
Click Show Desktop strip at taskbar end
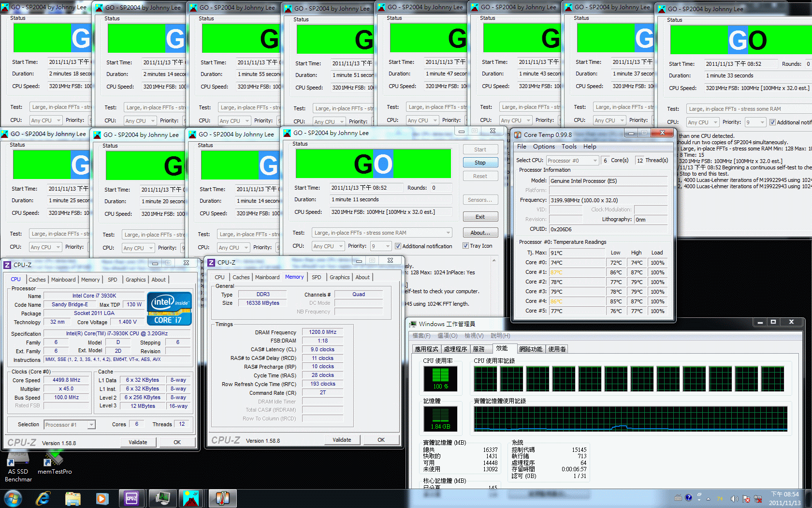point(808,498)
